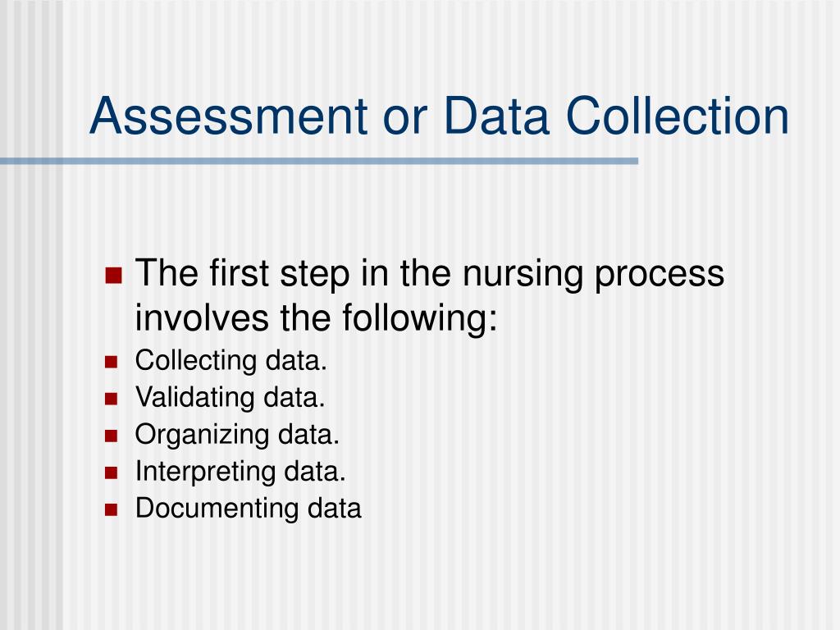Click the blue horizontal line under the title
Screen dimensions: 840x630
point(319,161)
